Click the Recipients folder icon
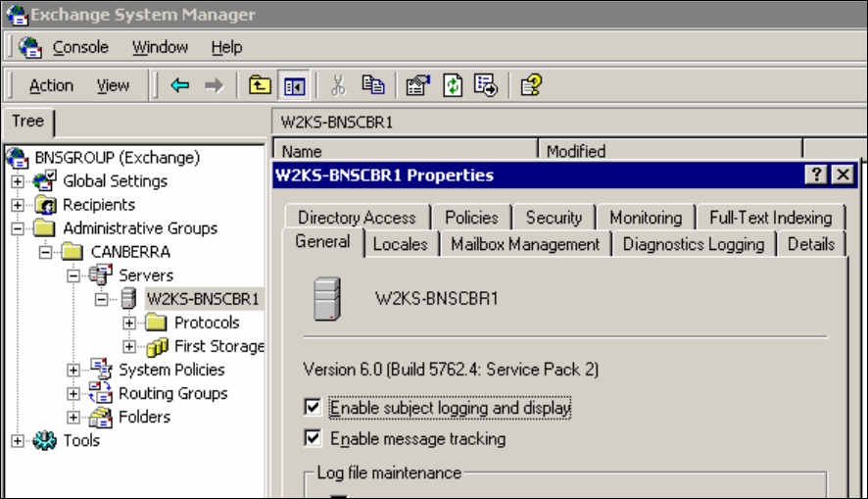 point(46,205)
